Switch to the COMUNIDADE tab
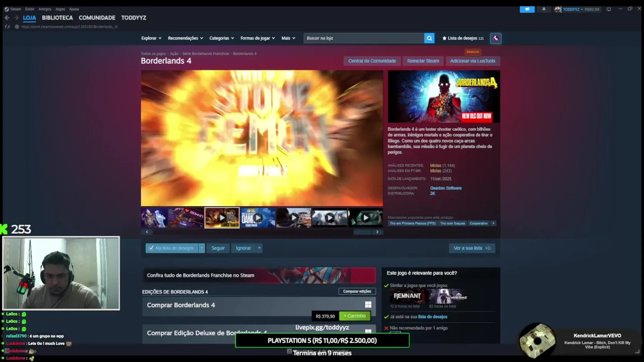Image resolution: width=644 pixels, height=362 pixels. click(97, 18)
